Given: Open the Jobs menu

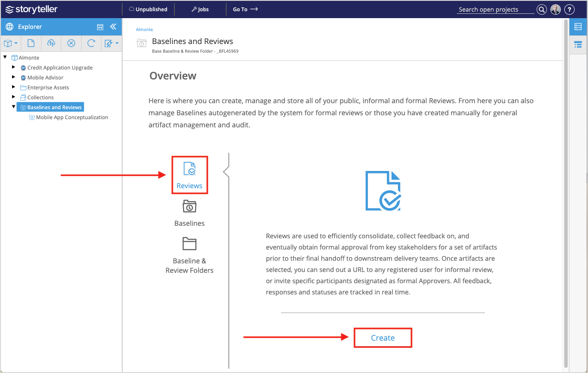Looking at the screenshot, I should [x=200, y=9].
